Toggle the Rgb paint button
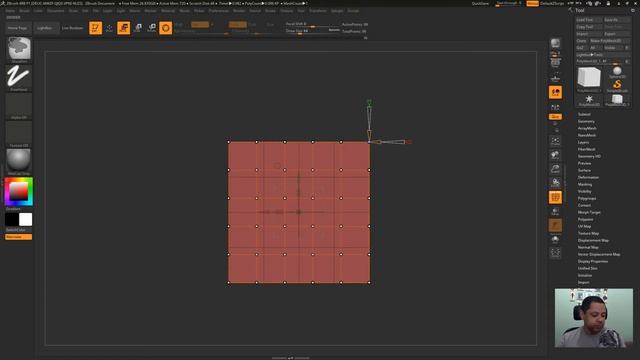Image resolution: width=640 pixels, height=360 pixels. [200, 24]
